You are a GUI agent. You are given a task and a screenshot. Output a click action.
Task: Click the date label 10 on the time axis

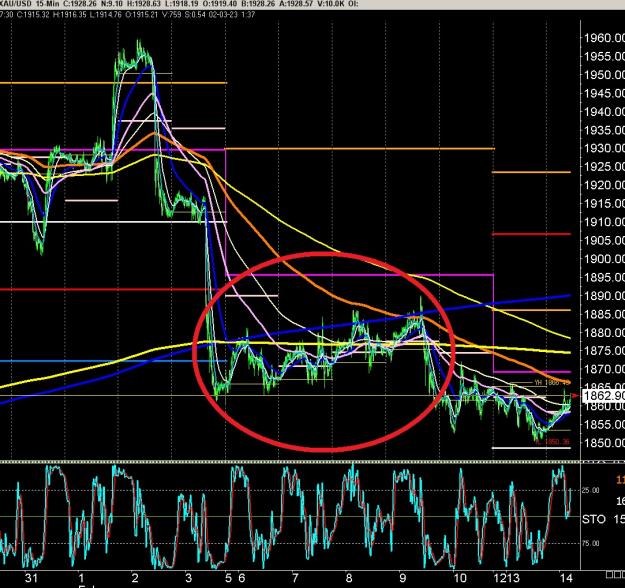[460, 578]
